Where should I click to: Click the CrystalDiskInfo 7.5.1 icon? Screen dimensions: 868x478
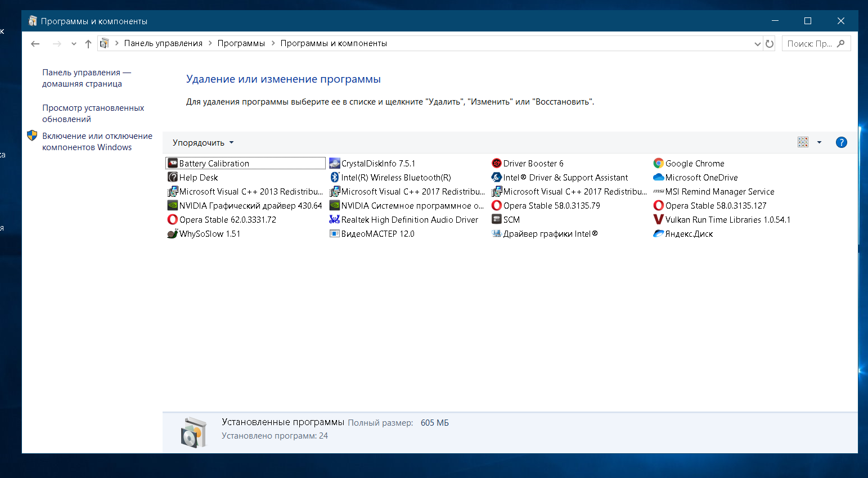coord(335,163)
